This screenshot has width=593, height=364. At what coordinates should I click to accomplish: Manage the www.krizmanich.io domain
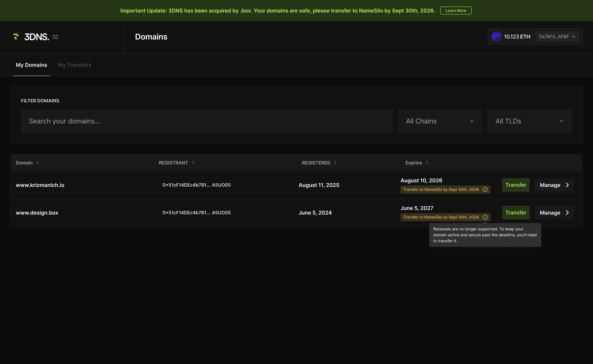(554, 185)
